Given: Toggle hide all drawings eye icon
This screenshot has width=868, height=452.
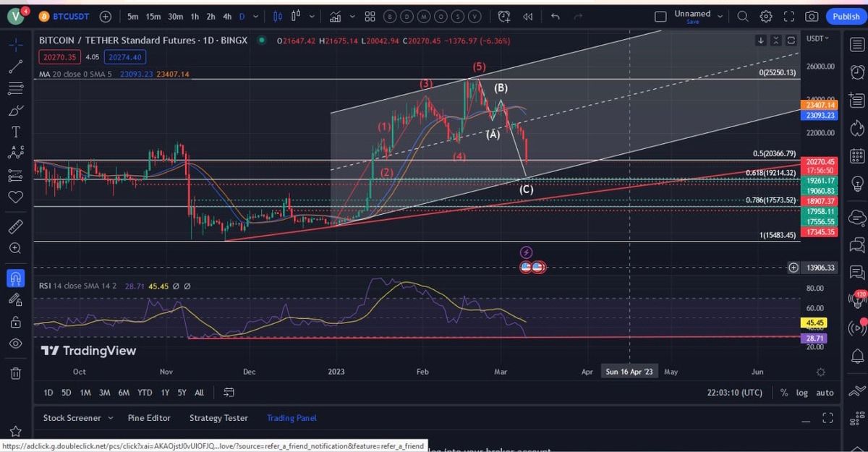Looking at the screenshot, I should (15, 344).
